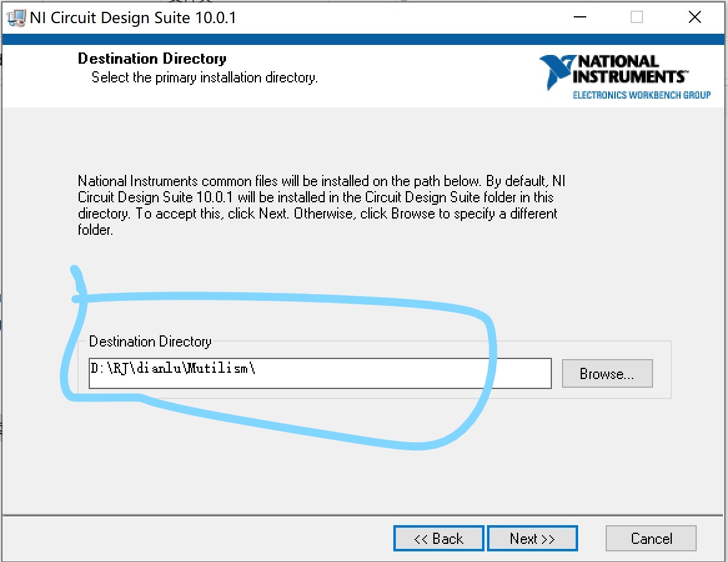Open the Browse... folder picker
The width and height of the screenshot is (728, 562).
click(x=607, y=373)
